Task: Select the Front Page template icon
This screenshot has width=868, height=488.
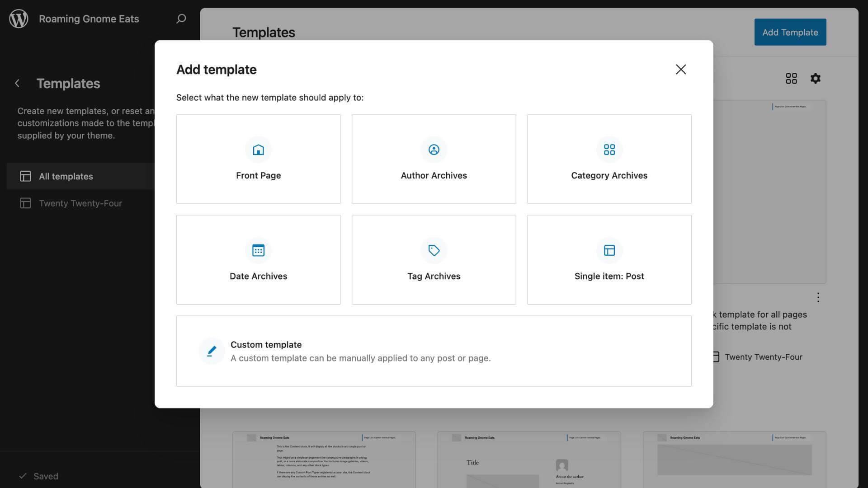Action: pos(258,150)
